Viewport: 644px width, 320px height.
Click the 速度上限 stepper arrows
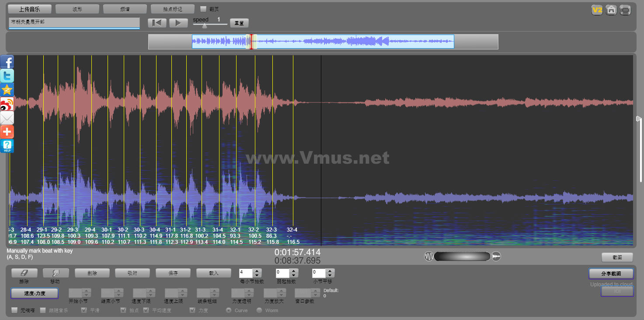(182, 293)
